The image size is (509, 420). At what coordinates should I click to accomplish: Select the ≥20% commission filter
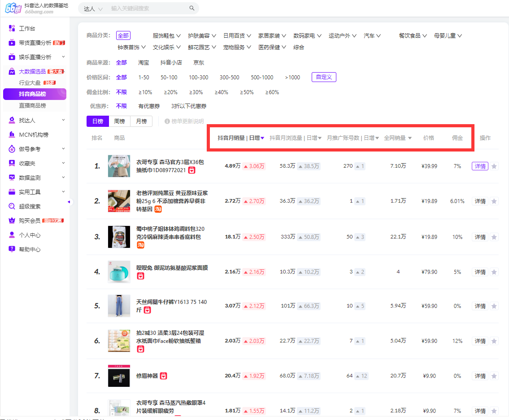click(x=170, y=92)
